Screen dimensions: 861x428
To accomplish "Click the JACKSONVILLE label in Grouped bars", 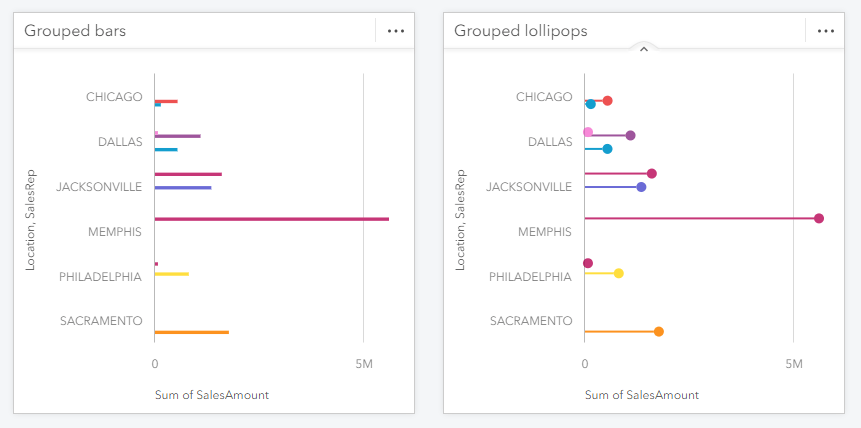I will point(99,187).
